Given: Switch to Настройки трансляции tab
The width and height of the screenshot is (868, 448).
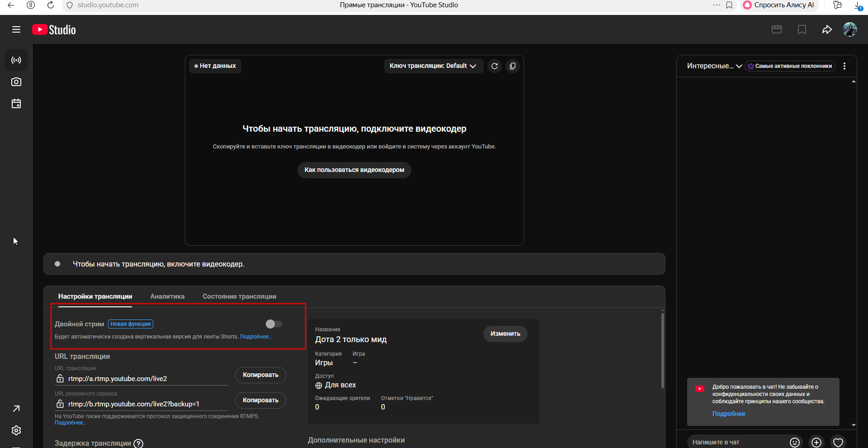Looking at the screenshot, I should (x=95, y=296).
